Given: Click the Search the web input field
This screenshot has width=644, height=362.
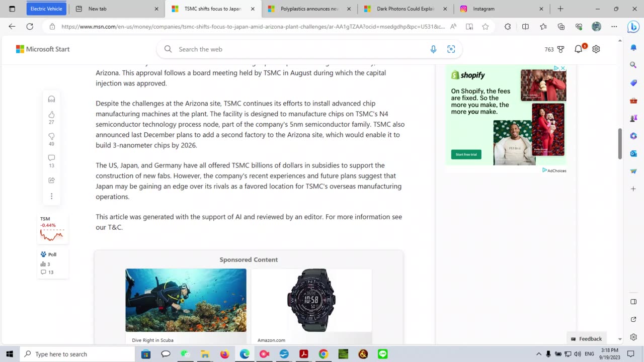Looking at the screenshot, I should pyautogui.click(x=309, y=49).
